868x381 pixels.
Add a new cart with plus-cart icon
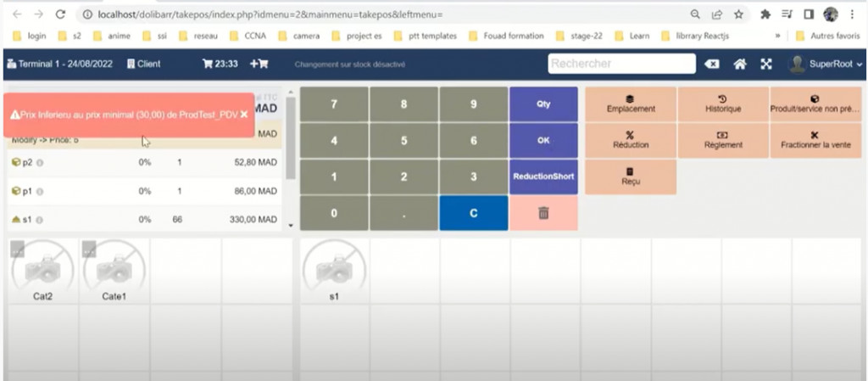click(x=259, y=64)
